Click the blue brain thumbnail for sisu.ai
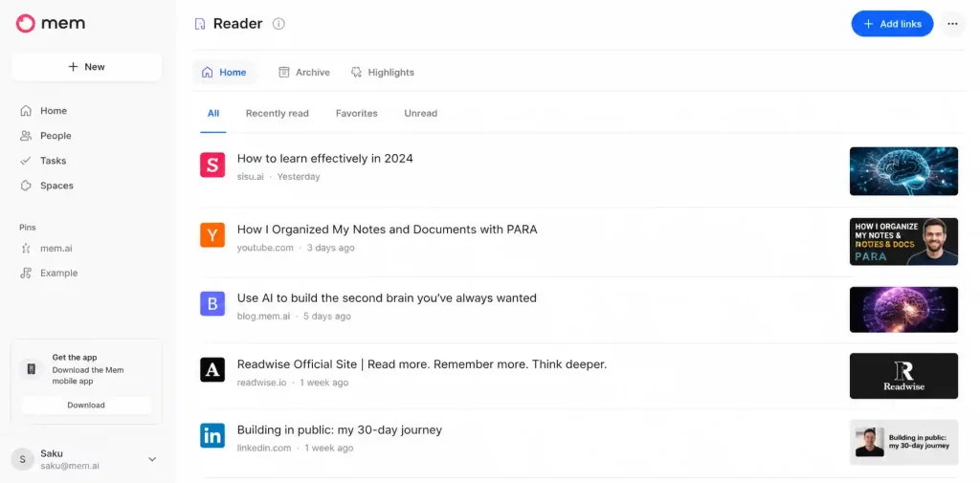 (x=903, y=171)
